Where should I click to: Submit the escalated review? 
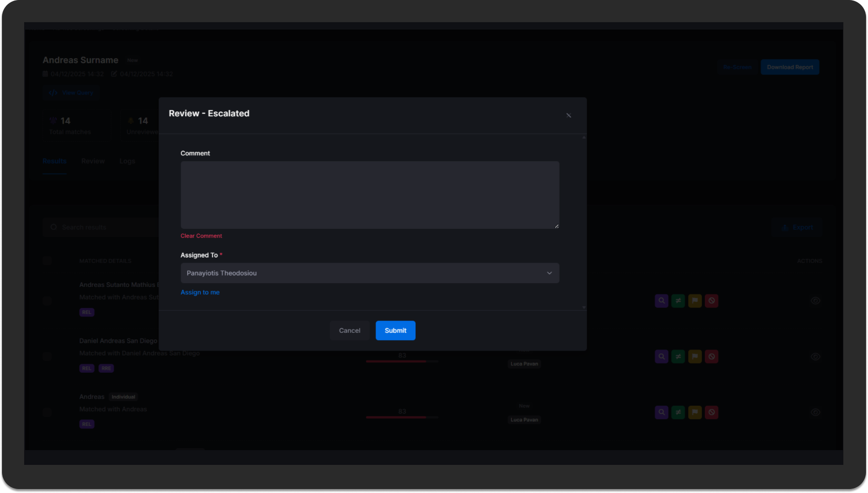point(395,330)
